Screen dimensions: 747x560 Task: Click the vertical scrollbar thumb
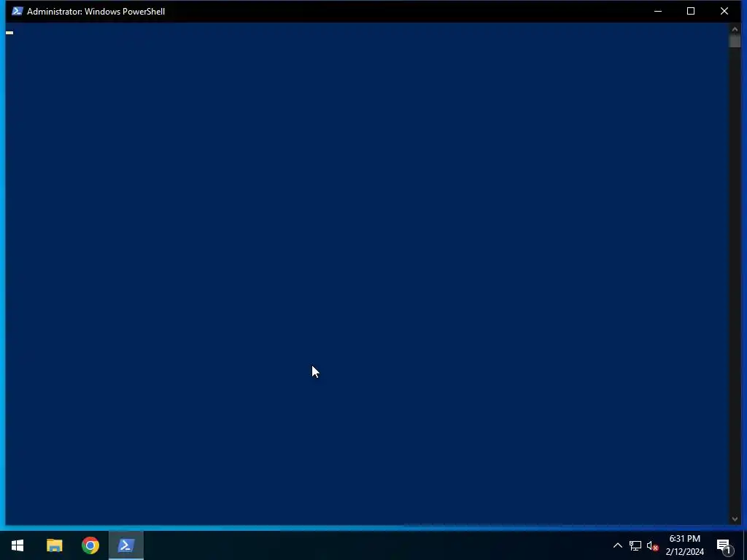point(735,42)
